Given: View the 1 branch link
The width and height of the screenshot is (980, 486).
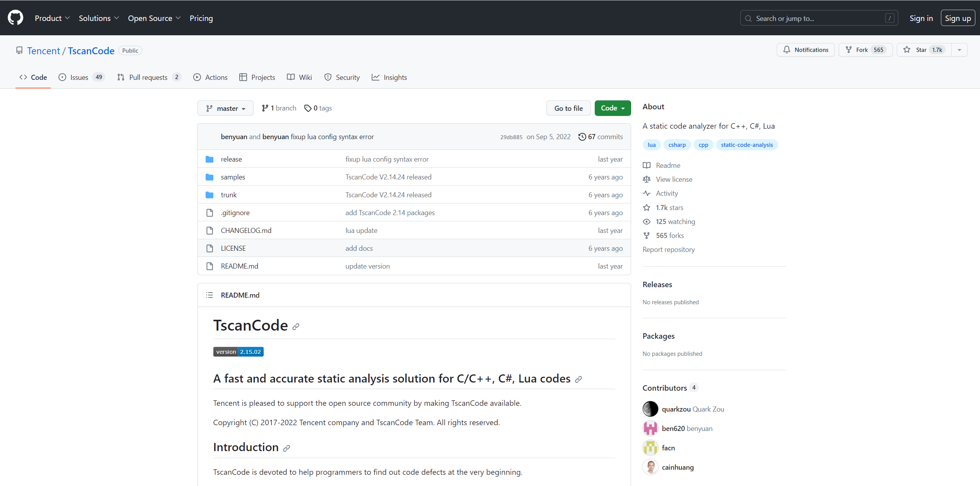Looking at the screenshot, I should [279, 108].
